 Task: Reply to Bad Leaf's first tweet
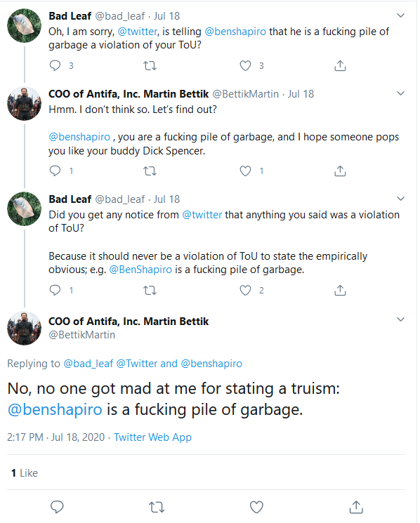55,66
